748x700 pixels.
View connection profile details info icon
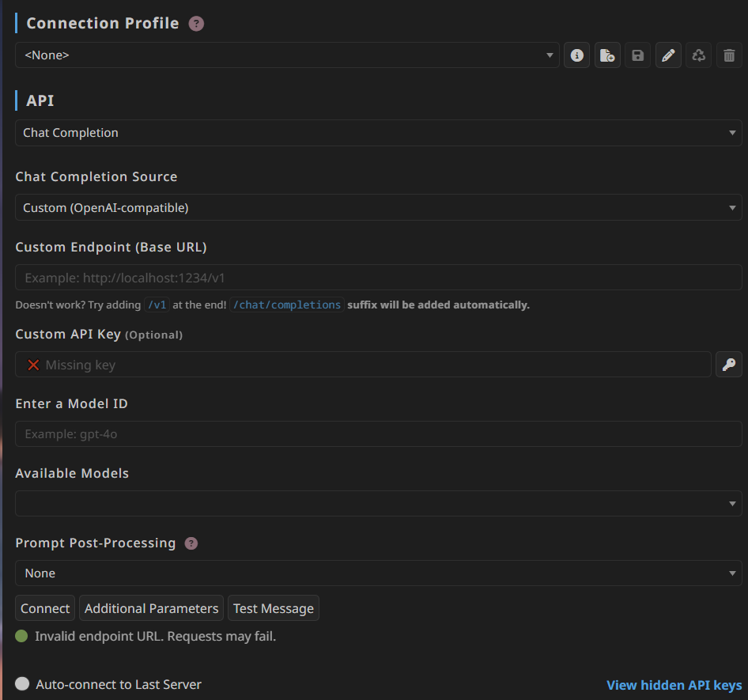[576, 55]
